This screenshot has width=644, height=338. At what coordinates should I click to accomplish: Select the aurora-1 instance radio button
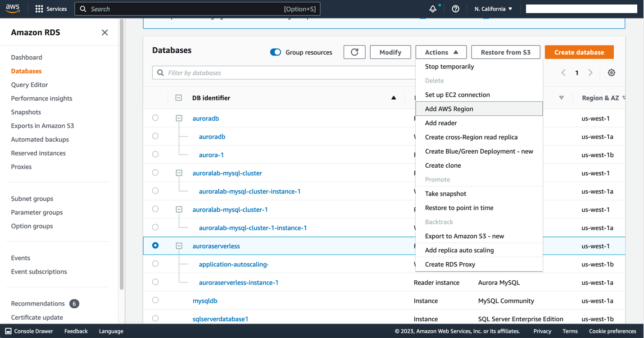click(155, 154)
